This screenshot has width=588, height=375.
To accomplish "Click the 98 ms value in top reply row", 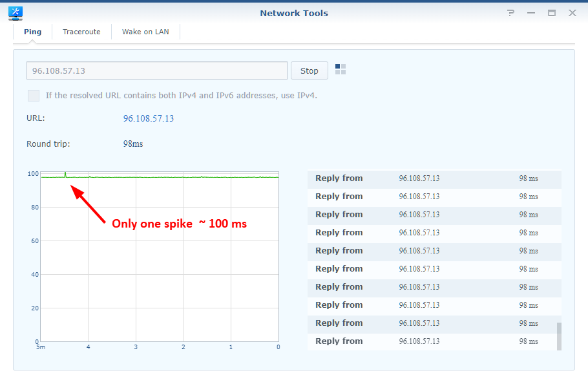I will pos(529,178).
